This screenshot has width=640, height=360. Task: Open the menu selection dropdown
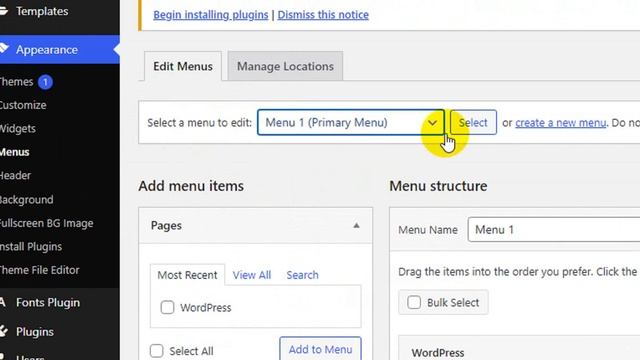tap(351, 122)
